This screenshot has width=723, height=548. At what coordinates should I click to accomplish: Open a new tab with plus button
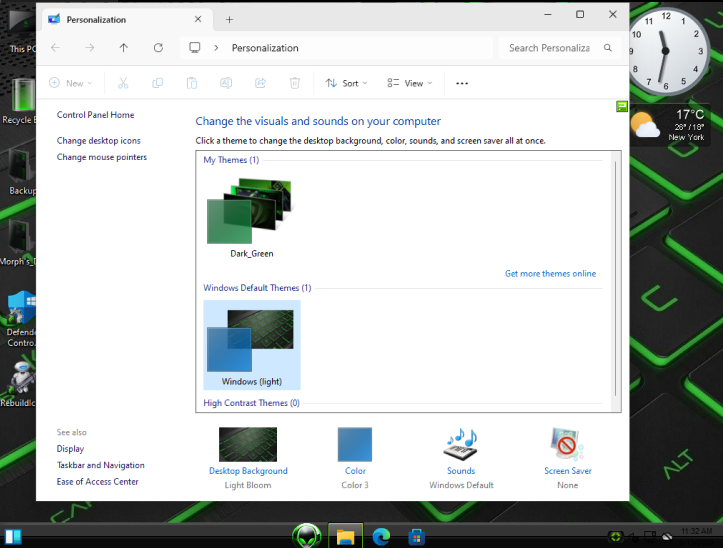click(229, 19)
